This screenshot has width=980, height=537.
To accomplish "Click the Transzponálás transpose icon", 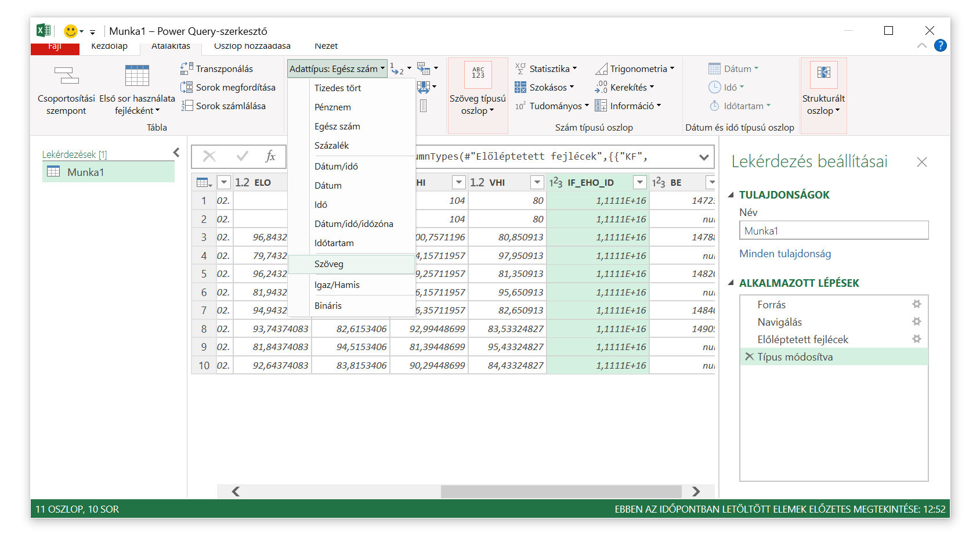I will 187,69.
